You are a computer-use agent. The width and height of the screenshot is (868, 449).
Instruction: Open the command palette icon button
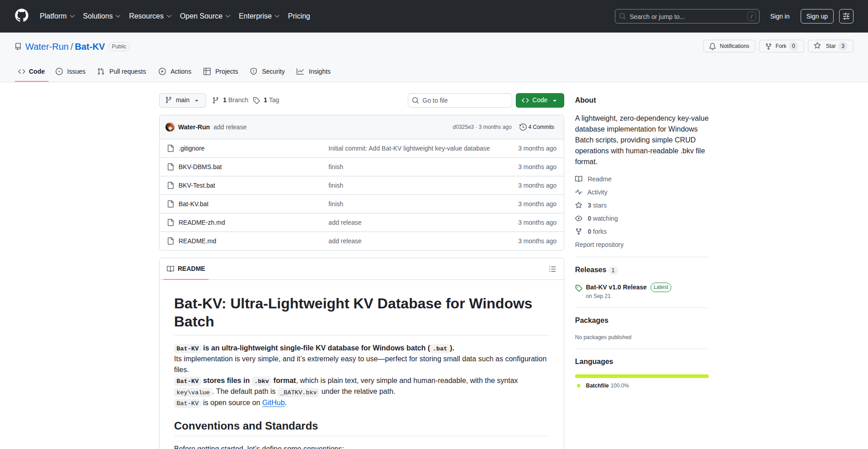846,16
